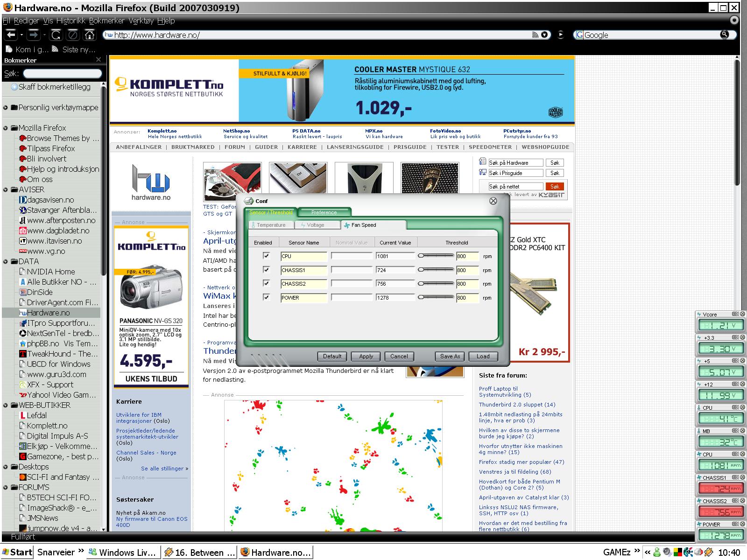Viewport: 747px width, 560px height.
Task: Collapse the AVISER bookmark folder
Action: tap(6, 189)
